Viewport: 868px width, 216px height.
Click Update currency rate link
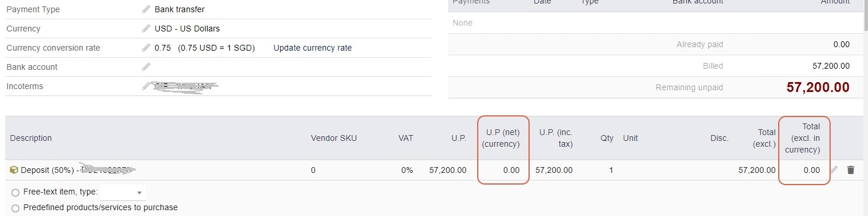tap(313, 48)
